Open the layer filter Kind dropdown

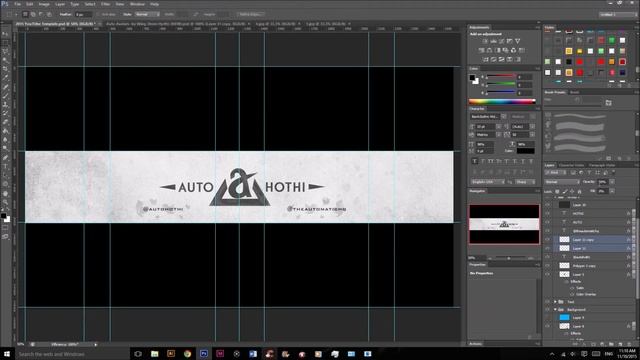[556, 173]
